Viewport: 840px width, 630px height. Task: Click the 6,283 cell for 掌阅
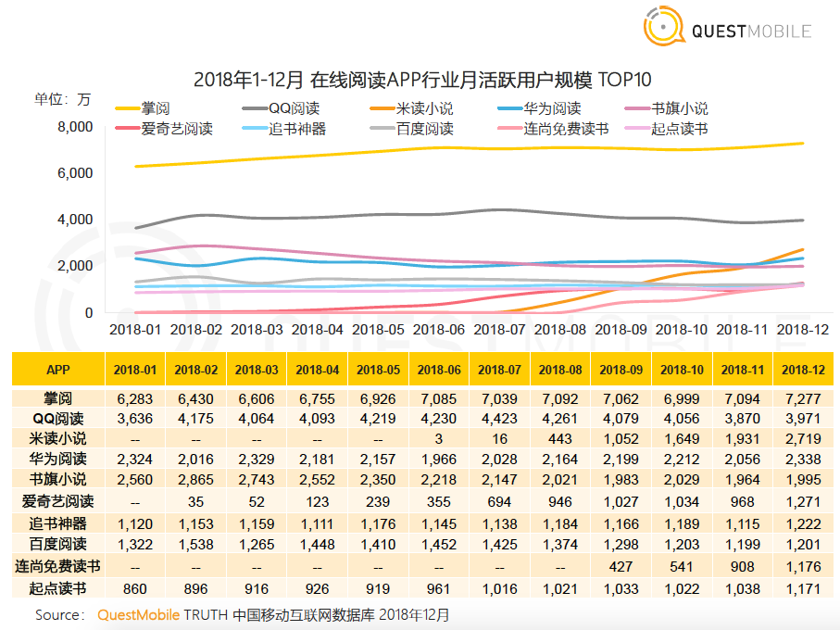pos(135,399)
